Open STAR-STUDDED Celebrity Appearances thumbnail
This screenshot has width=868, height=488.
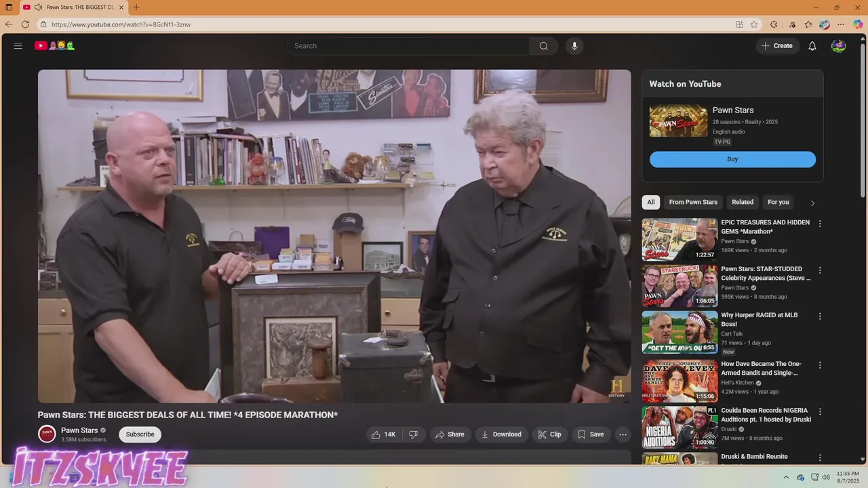click(679, 287)
